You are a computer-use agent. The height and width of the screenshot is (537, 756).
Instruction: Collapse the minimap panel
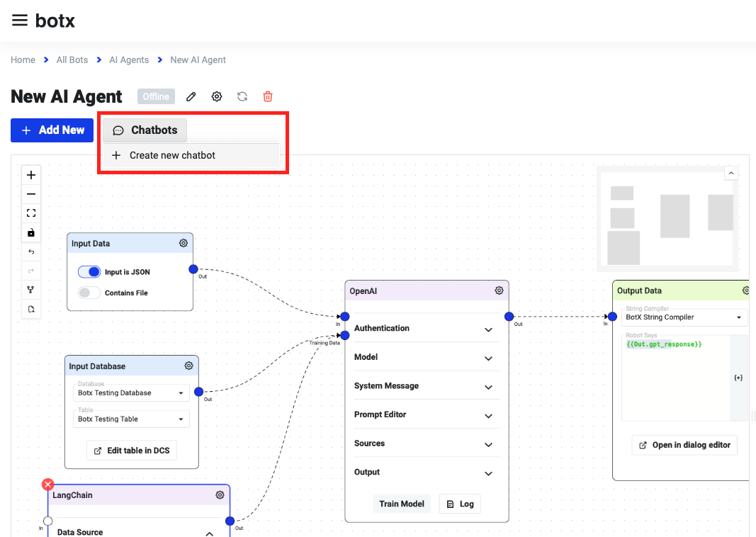(x=730, y=173)
